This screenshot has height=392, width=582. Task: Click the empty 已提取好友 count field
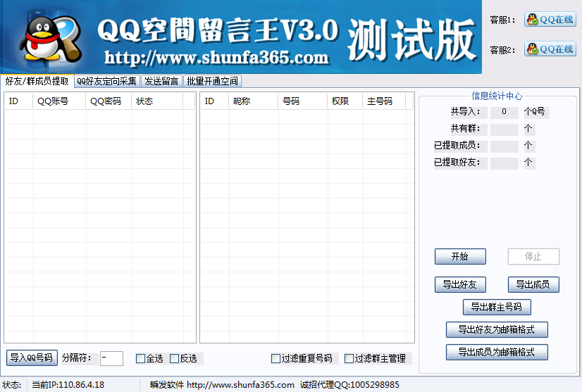(504, 163)
